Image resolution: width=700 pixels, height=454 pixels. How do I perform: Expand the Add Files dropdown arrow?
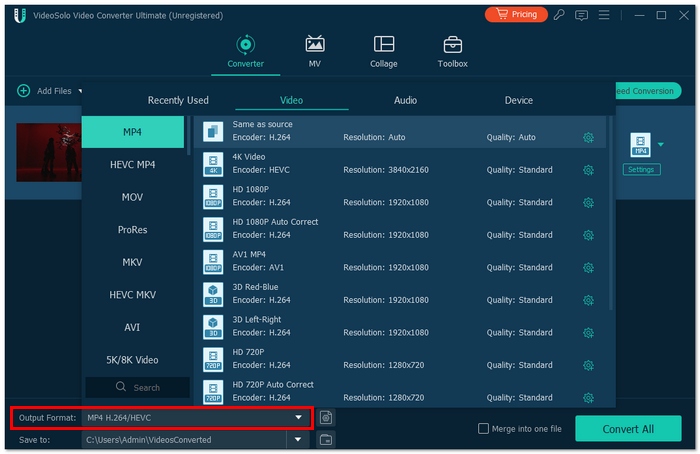point(80,91)
